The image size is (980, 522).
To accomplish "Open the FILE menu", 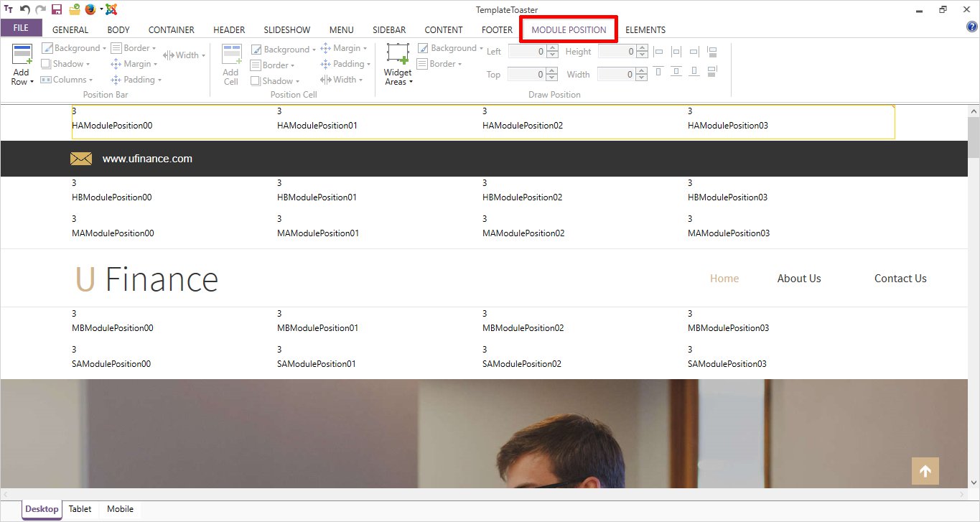I will pos(22,29).
